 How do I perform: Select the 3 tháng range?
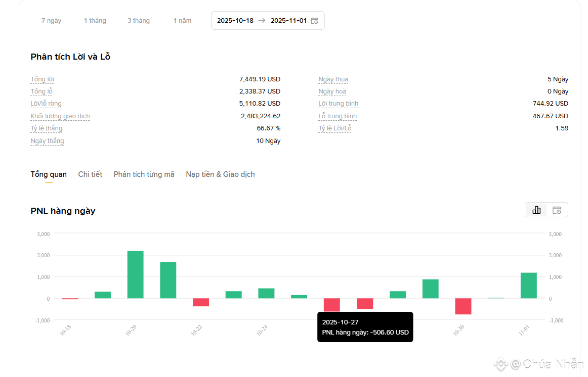[138, 21]
